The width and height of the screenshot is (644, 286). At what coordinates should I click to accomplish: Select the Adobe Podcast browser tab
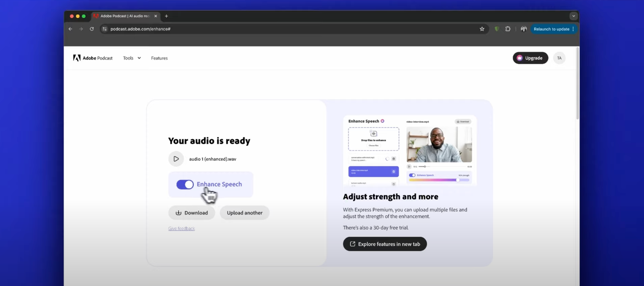[125, 16]
